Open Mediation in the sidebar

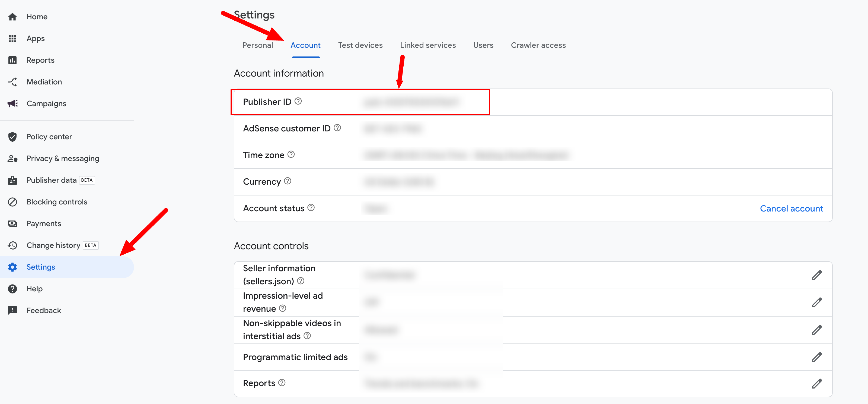[x=44, y=82]
